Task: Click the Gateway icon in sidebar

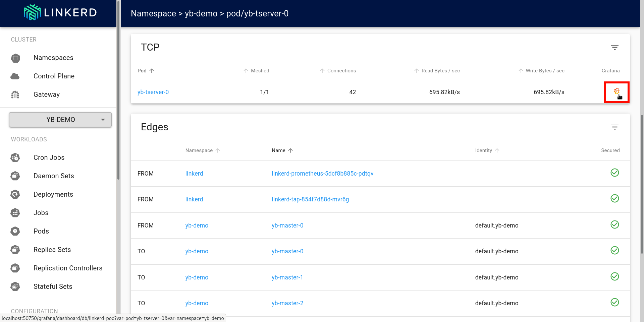Action: [15, 94]
